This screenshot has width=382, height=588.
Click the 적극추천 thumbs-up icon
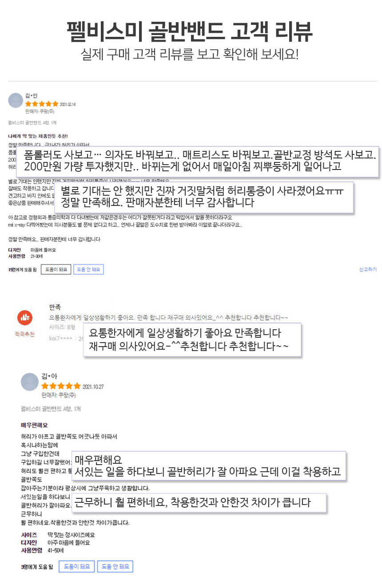[x=24, y=318]
